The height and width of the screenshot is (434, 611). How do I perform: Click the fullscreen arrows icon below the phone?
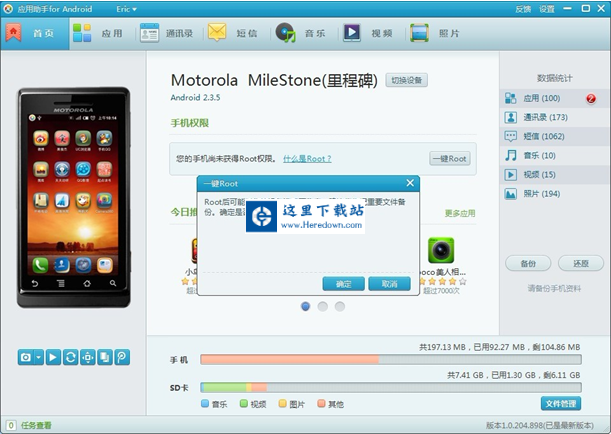tap(88, 357)
